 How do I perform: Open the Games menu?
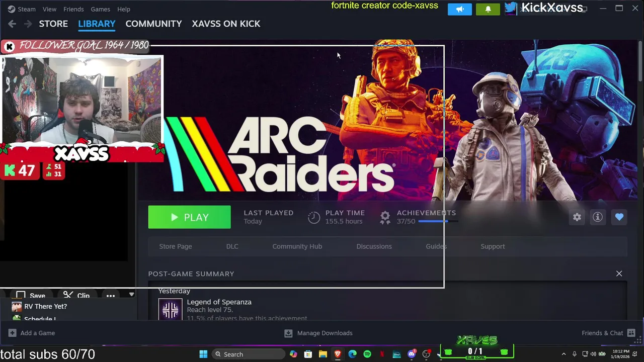click(100, 9)
